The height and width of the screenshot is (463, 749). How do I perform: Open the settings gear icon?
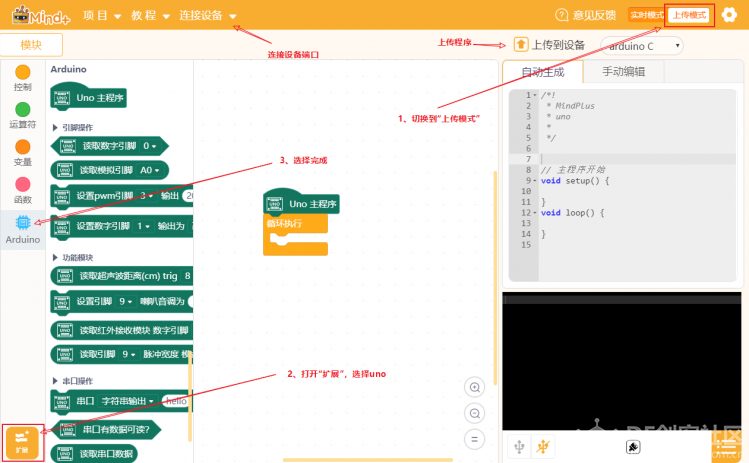[728, 15]
